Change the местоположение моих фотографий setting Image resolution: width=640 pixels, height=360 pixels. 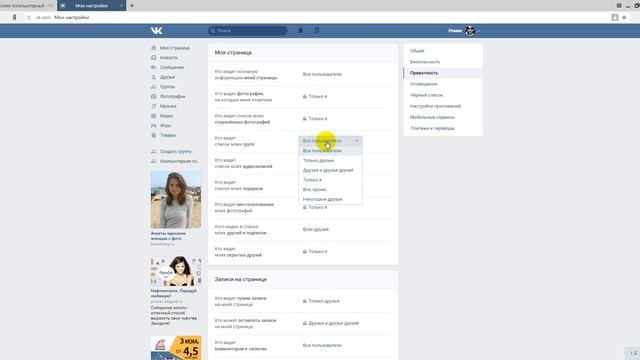pos(315,207)
